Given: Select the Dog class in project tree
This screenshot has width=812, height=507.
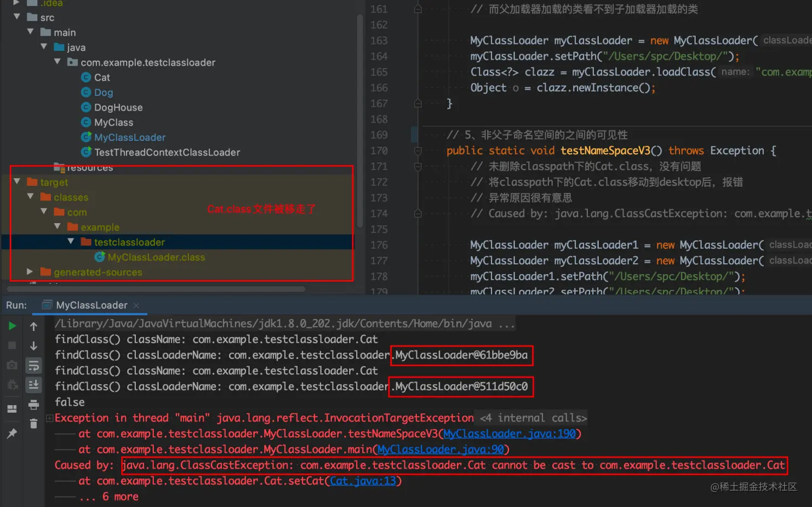Looking at the screenshot, I should 103,93.
